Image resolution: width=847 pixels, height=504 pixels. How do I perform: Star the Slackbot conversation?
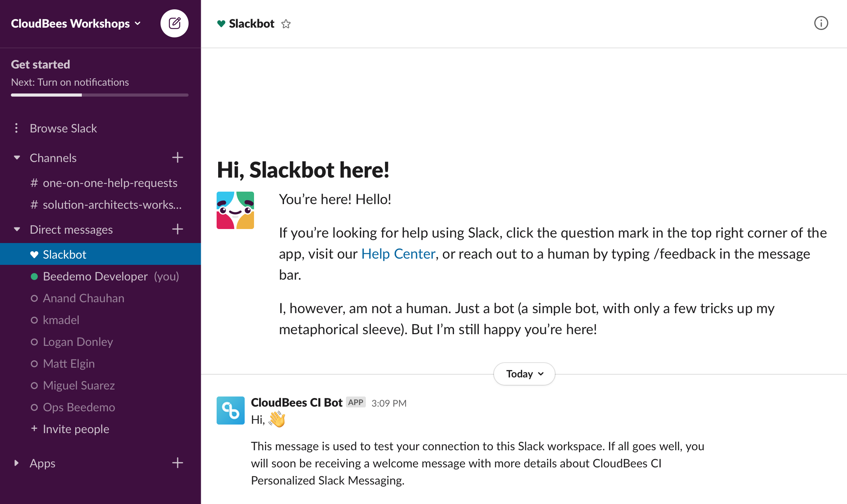click(x=286, y=24)
